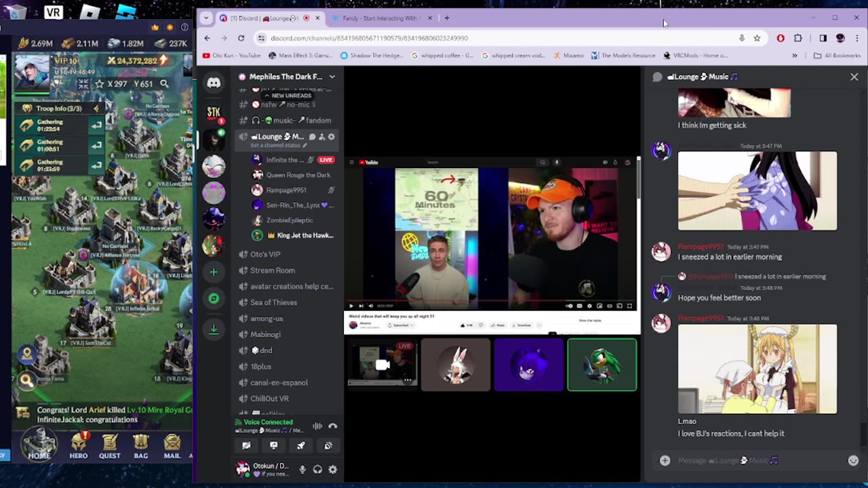Open the LIVE stream preview tile
Viewport: 868px width, 488px height.
382,365
